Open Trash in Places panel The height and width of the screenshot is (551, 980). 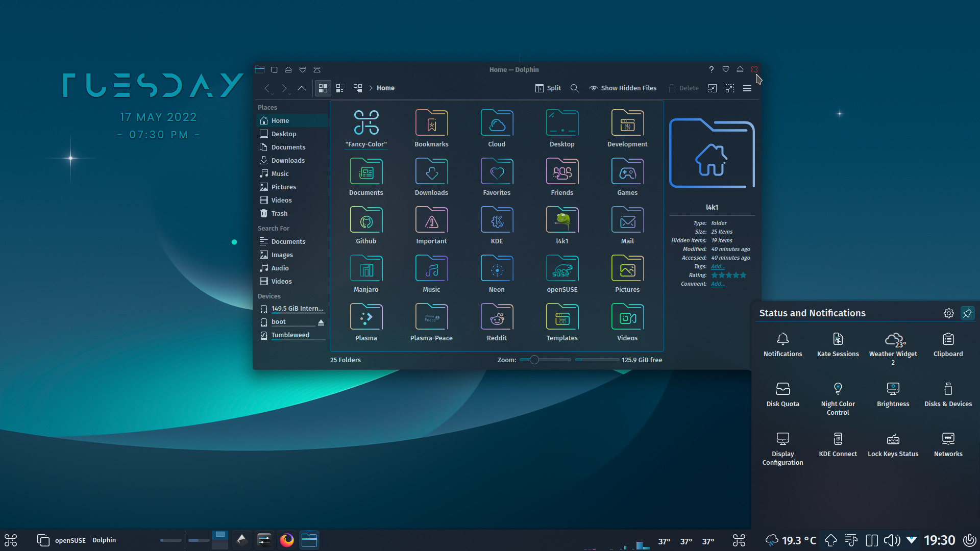click(x=291, y=213)
